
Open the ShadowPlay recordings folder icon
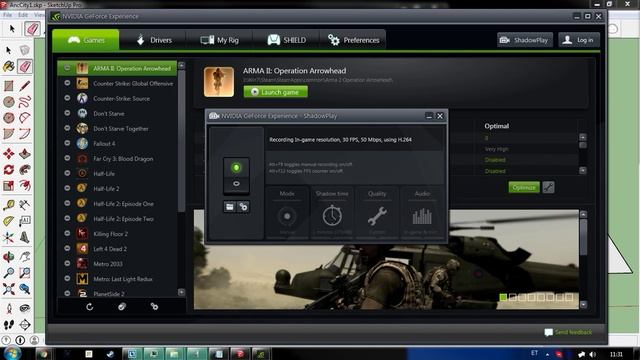230,207
